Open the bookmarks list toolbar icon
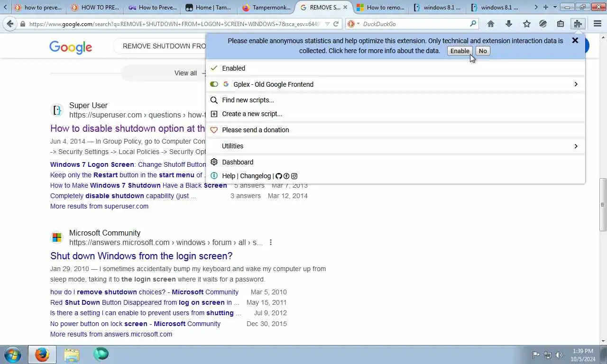The width and height of the screenshot is (607, 364). [x=561, y=24]
